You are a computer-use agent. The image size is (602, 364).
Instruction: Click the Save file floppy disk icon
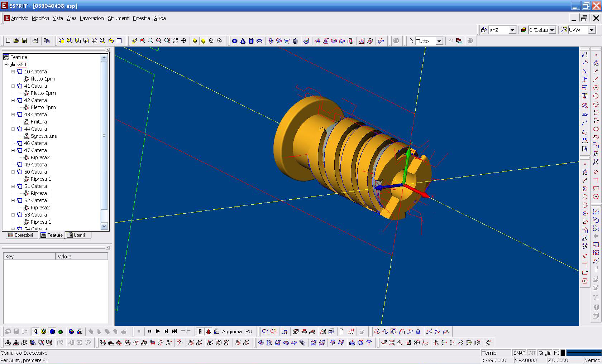pos(24,41)
